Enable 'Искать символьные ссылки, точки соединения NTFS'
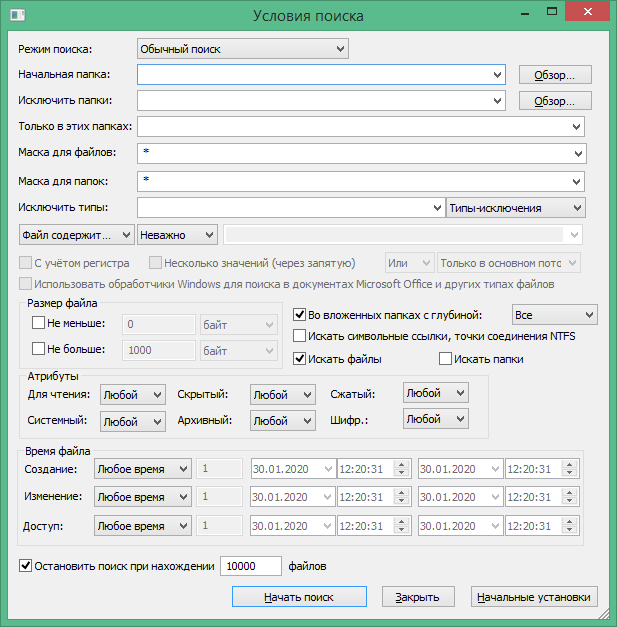The image size is (617, 627). (300, 336)
